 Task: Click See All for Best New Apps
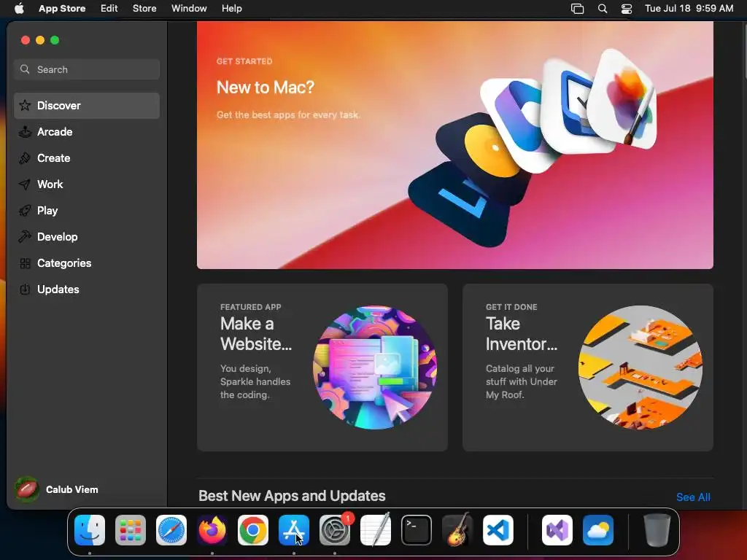tap(693, 497)
